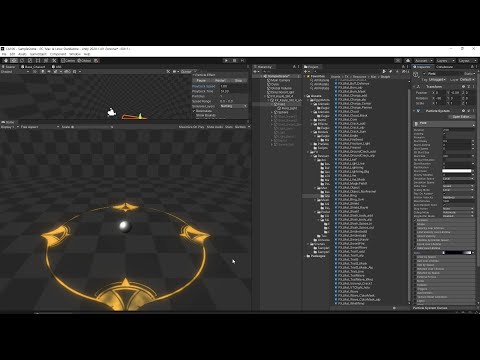Click the Project panel add (+) button

click(x=306, y=71)
